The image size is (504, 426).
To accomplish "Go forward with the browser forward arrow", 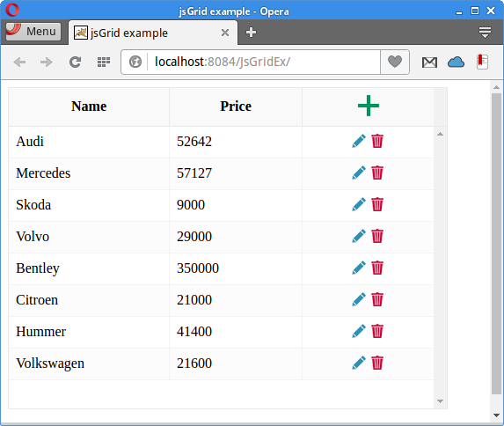I will coord(47,62).
